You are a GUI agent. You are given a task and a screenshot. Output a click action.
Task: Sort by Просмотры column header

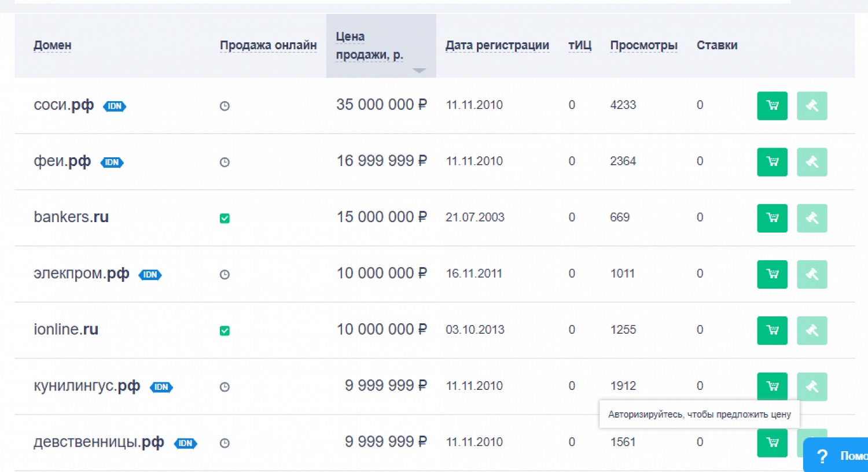(643, 45)
